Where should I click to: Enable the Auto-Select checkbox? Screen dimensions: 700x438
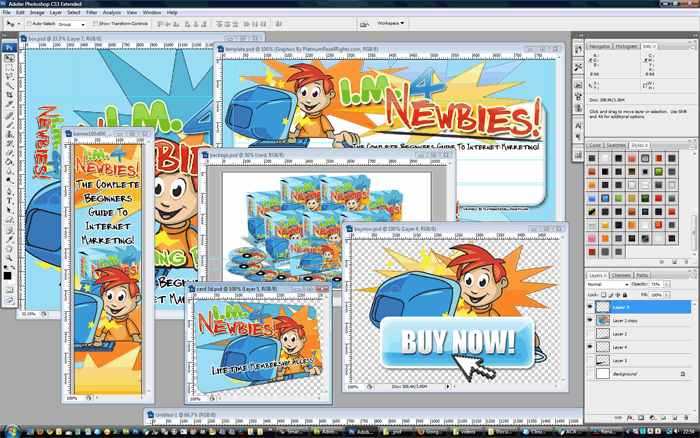pyautogui.click(x=29, y=24)
